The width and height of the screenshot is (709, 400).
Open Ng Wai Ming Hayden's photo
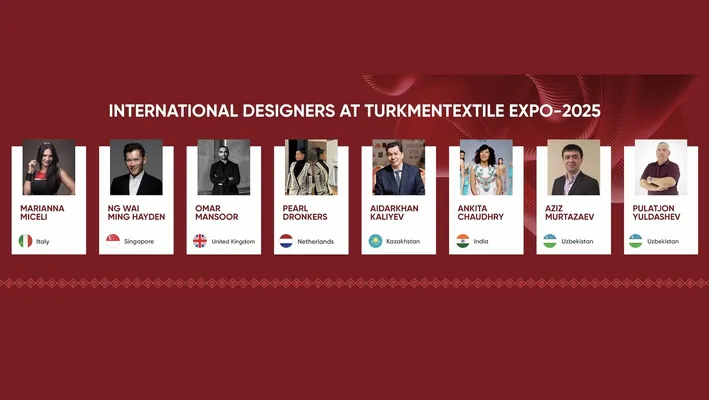[x=136, y=167]
